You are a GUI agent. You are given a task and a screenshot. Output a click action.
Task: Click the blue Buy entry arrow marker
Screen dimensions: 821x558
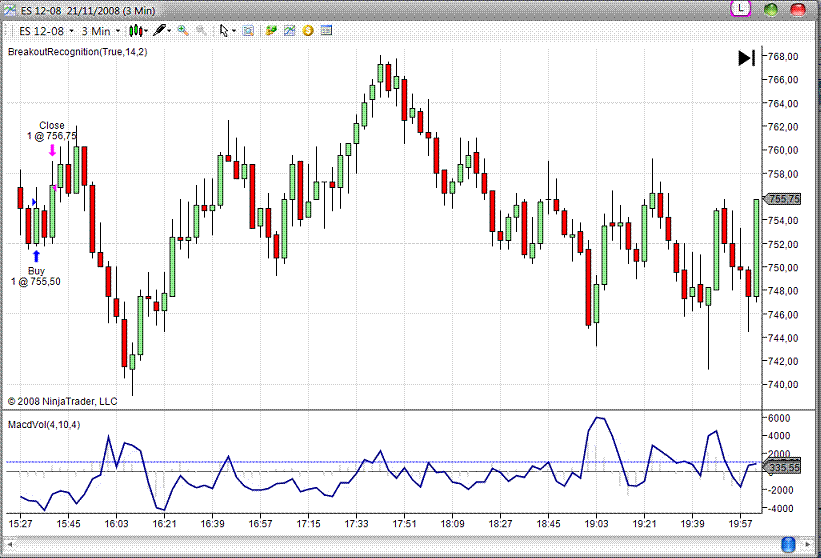tap(36, 256)
